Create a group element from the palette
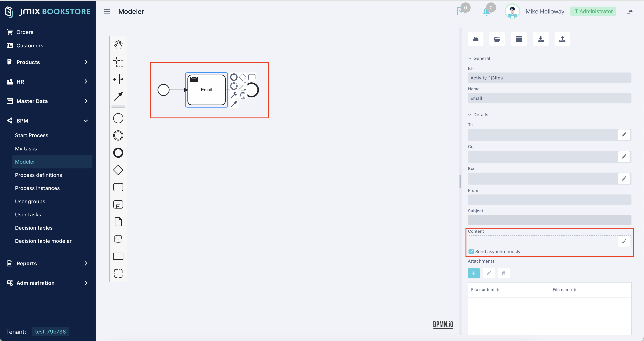 118,273
